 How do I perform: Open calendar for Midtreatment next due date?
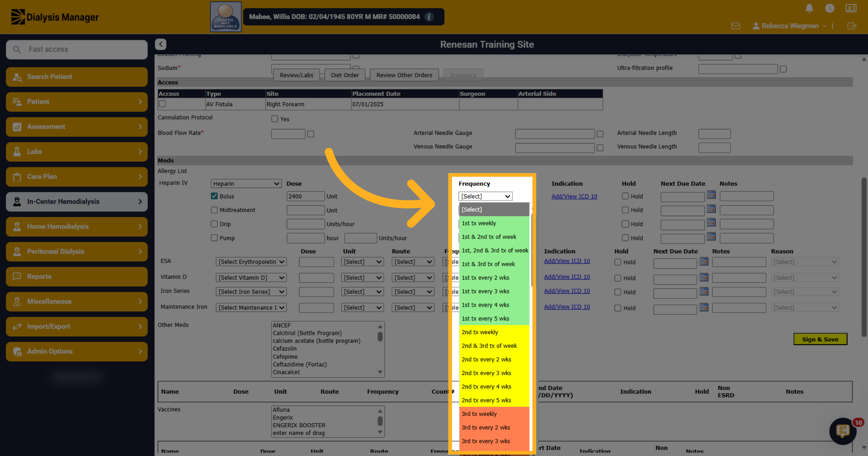711,209
